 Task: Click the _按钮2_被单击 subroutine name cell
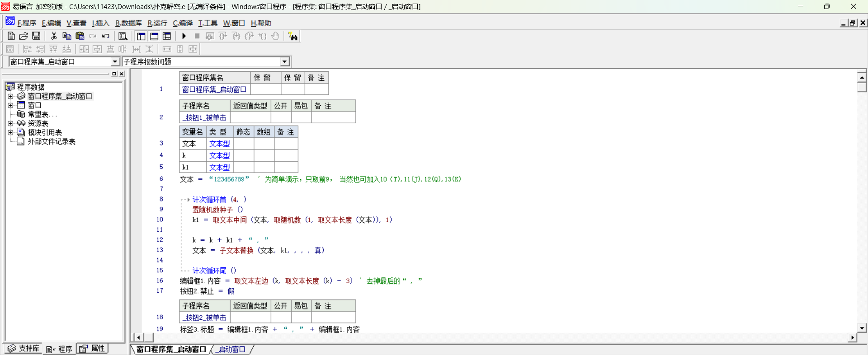click(x=205, y=318)
